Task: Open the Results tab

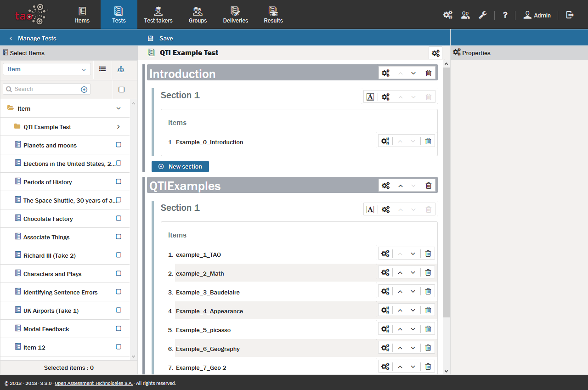Action: pos(273,15)
